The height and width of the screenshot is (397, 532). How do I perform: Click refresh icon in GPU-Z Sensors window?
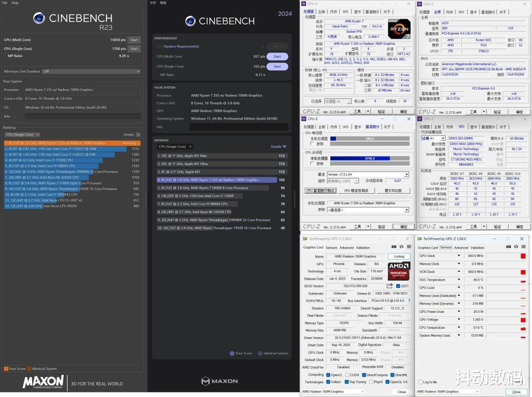point(516,247)
